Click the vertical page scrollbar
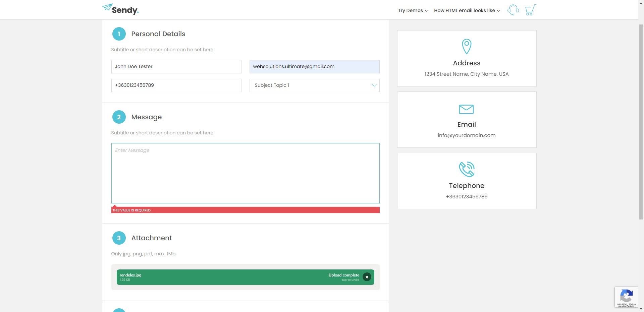Viewport: 644px width, 312px height. 641,122
